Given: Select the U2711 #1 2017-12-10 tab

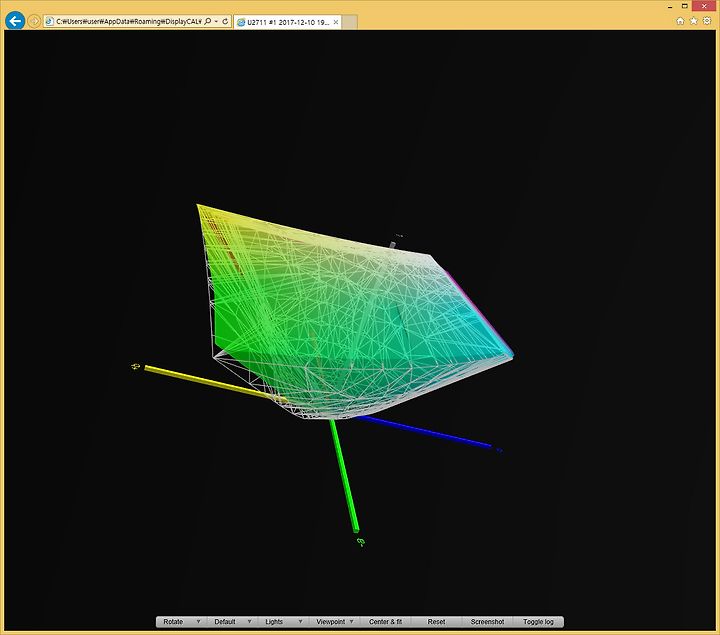Looking at the screenshot, I should coord(287,22).
